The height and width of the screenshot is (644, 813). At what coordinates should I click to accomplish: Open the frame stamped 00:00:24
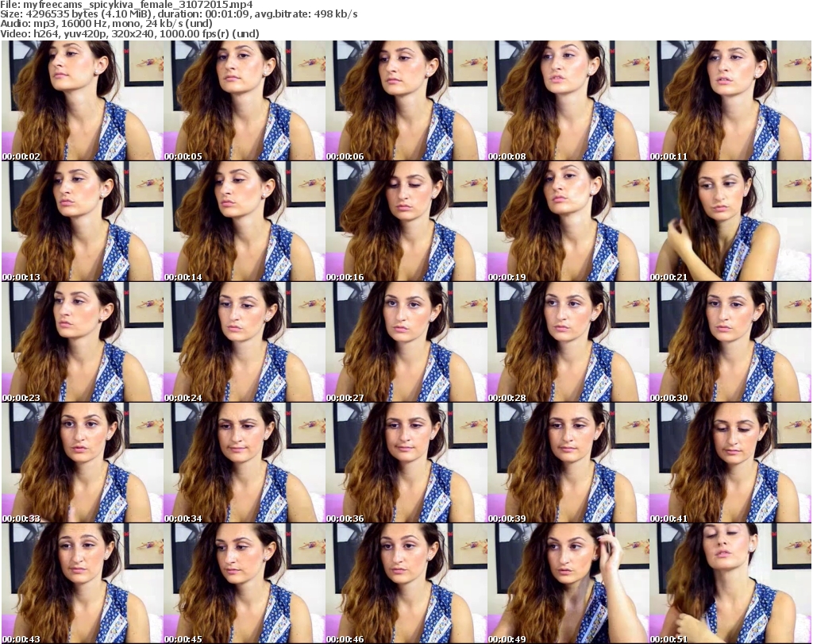(245, 342)
